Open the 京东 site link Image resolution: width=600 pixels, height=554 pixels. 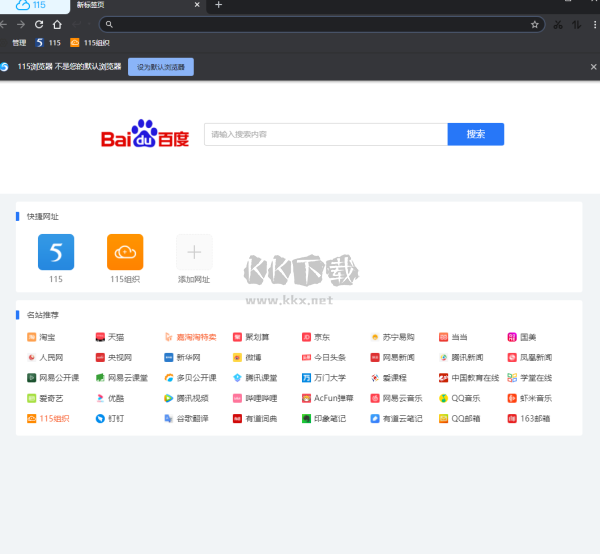pyautogui.click(x=316, y=337)
